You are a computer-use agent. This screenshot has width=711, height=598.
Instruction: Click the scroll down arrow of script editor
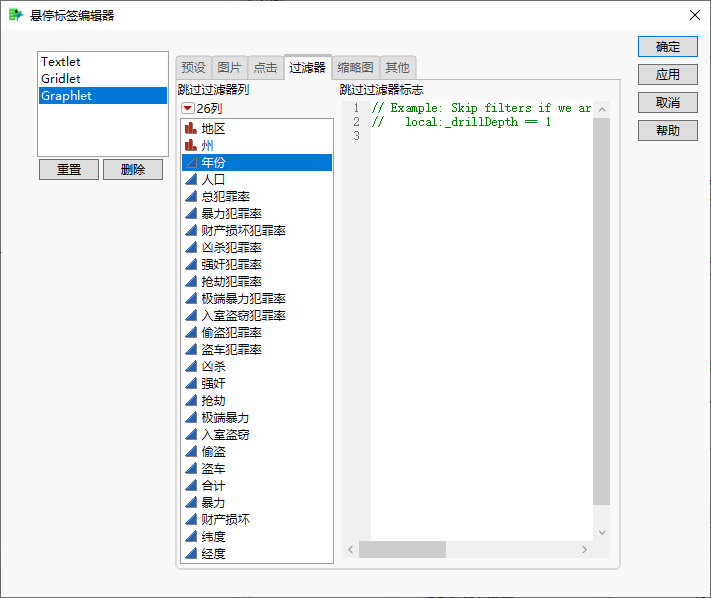(602, 532)
